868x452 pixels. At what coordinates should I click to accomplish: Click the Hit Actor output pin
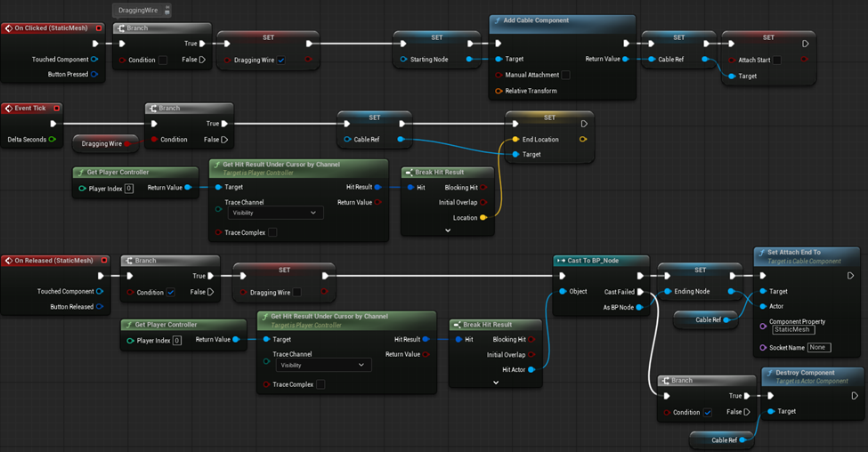(531, 369)
